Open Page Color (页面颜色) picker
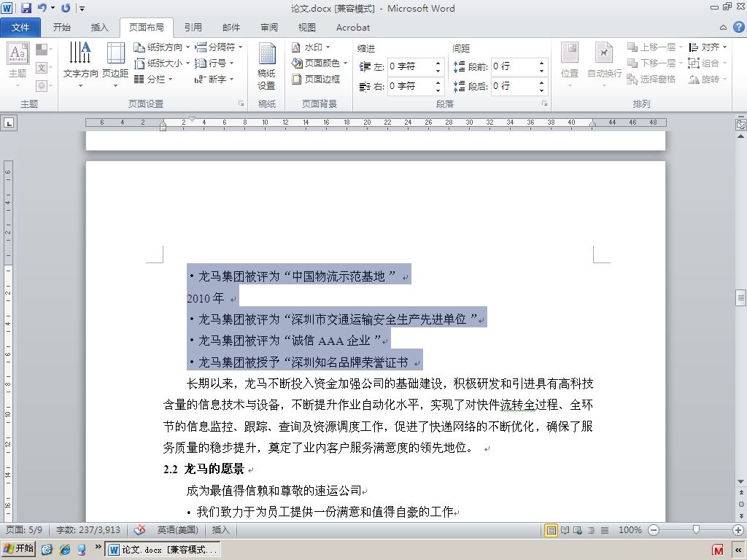This screenshot has width=747, height=560. (x=320, y=63)
